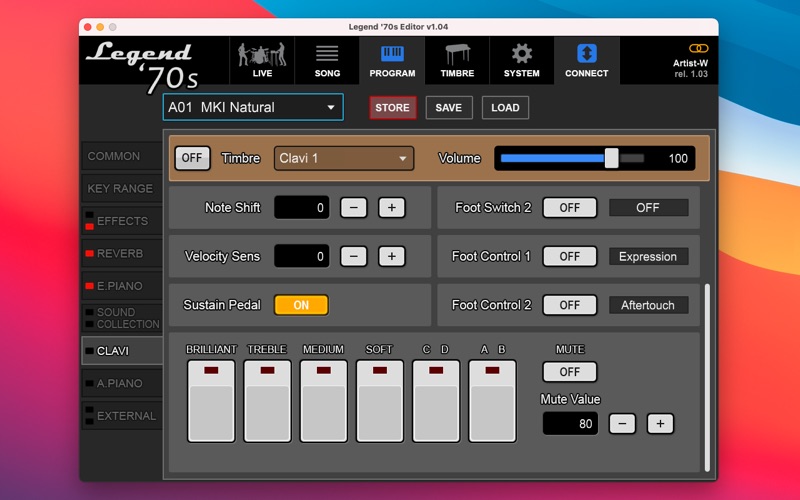
Task: Increase Mute Value with plus button
Action: (x=660, y=423)
